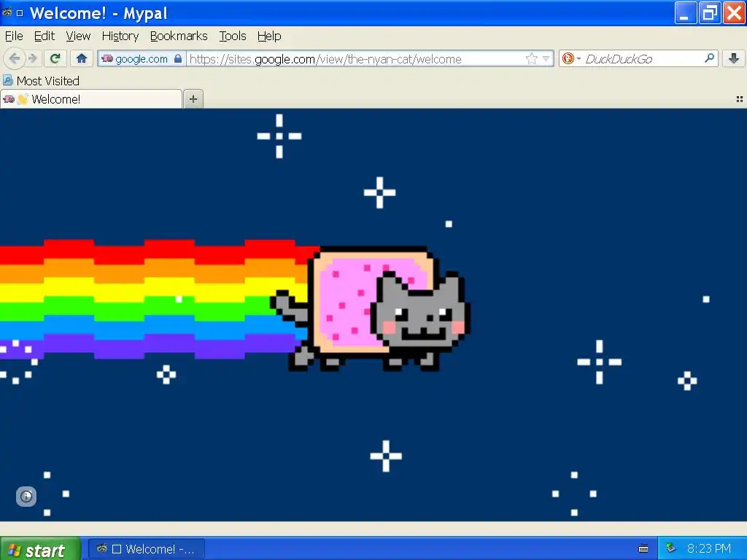
Task: Click the 8:23 PM clock
Action: 709,548
